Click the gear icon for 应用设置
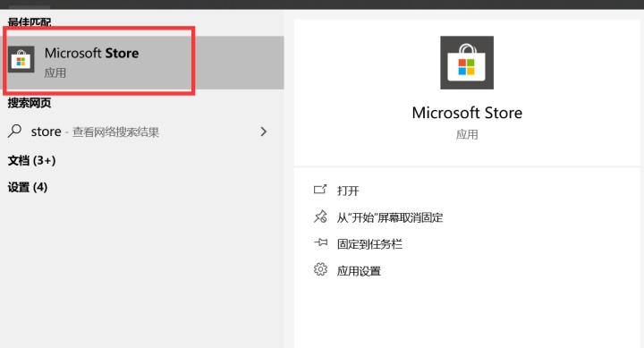The width and height of the screenshot is (644, 348). coord(320,270)
